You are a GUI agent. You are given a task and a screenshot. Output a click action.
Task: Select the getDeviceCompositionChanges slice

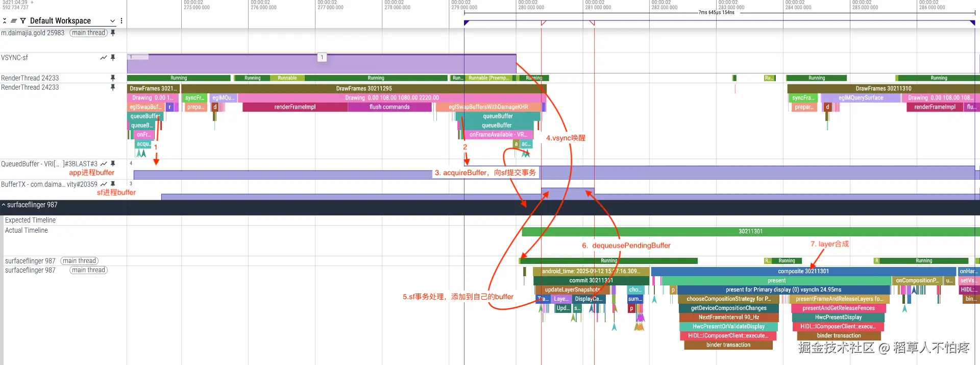coord(728,308)
